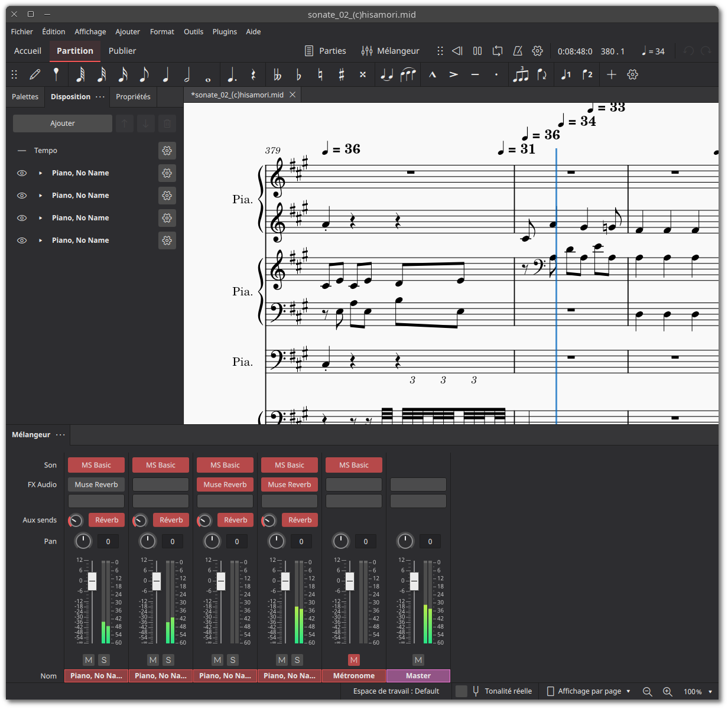Select the note input pen tool
This screenshot has width=728, height=709.
tap(35, 74)
